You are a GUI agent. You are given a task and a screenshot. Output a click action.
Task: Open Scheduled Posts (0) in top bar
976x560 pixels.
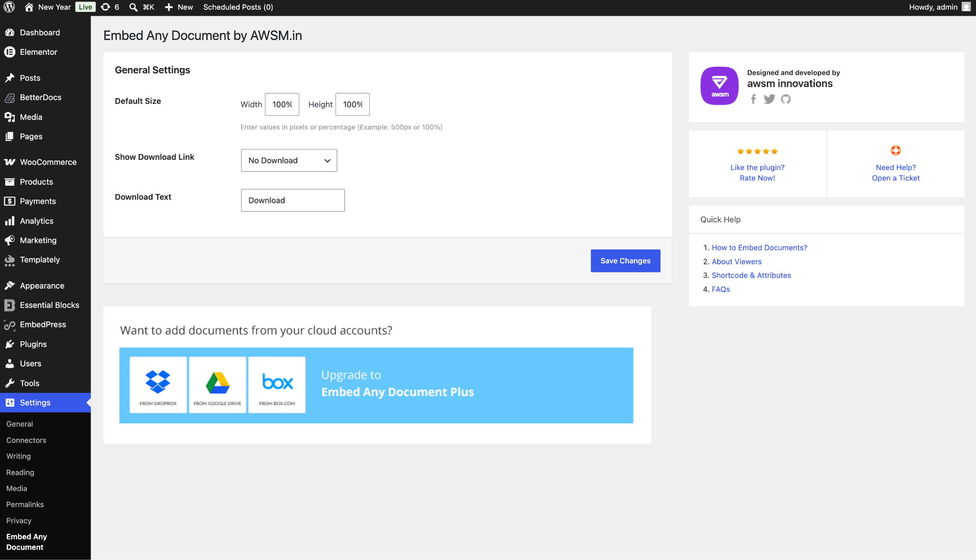pos(238,7)
